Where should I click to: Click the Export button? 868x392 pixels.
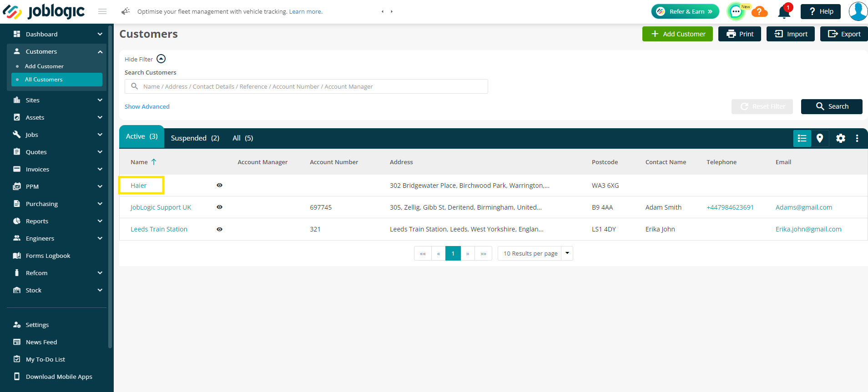click(x=844, y=34)
